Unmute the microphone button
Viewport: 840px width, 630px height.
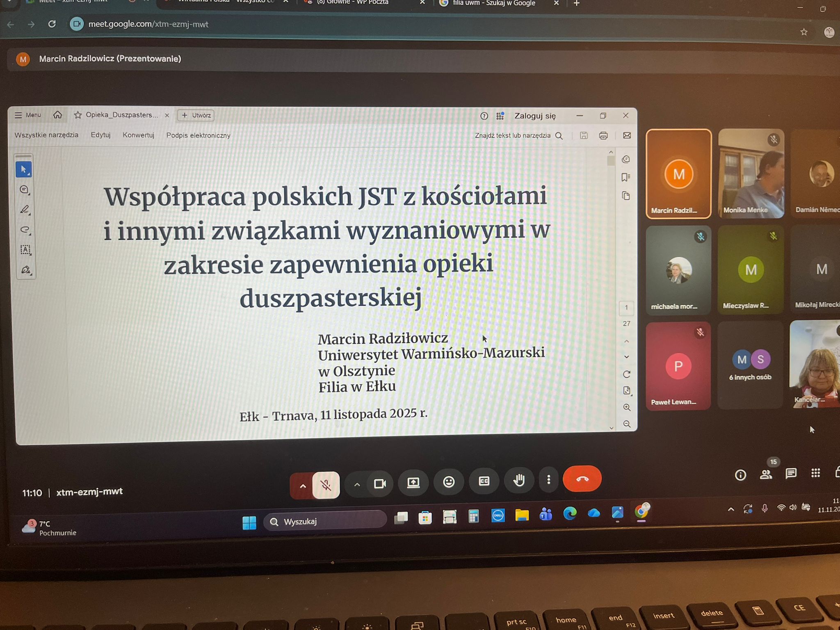click(326, 485)
